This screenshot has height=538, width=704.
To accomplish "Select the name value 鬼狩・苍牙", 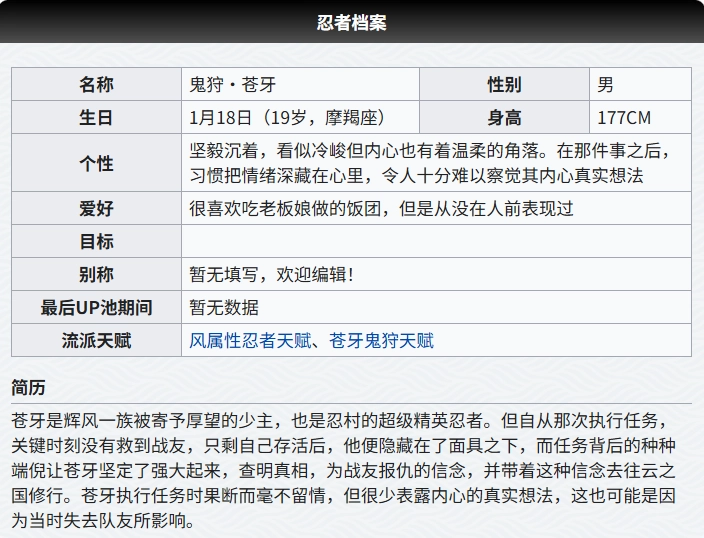I will point(234,85).
